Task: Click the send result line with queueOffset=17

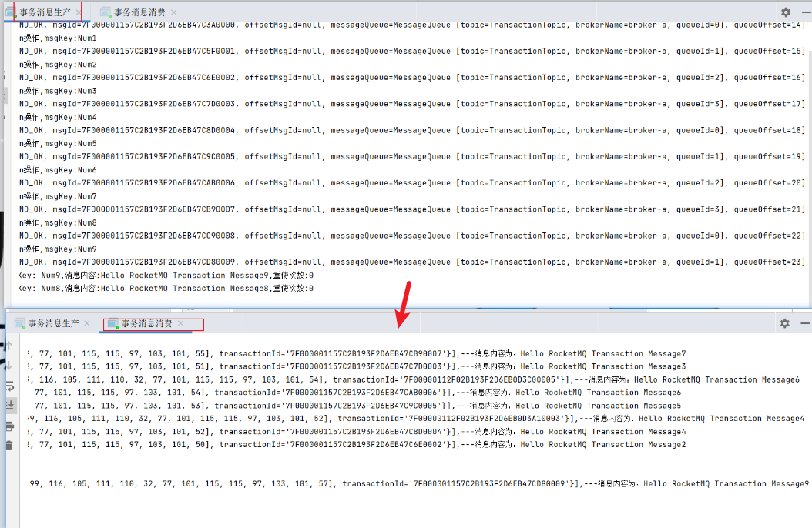Action: tap(413, 104)
